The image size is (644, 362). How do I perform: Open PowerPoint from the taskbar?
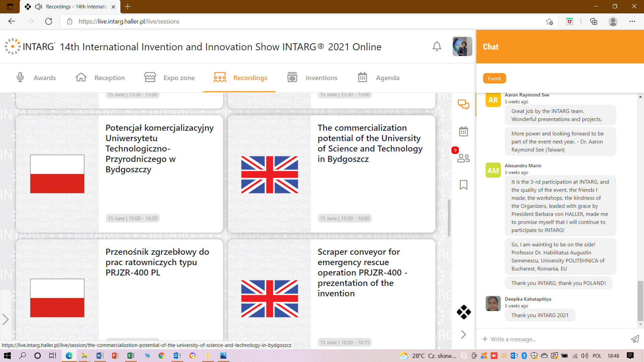(115, 356)
